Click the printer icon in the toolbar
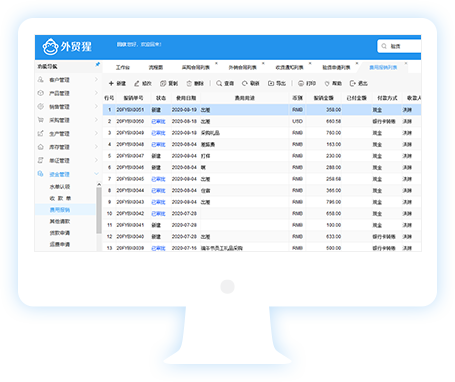Screen dimensions: 455x382 301,83
